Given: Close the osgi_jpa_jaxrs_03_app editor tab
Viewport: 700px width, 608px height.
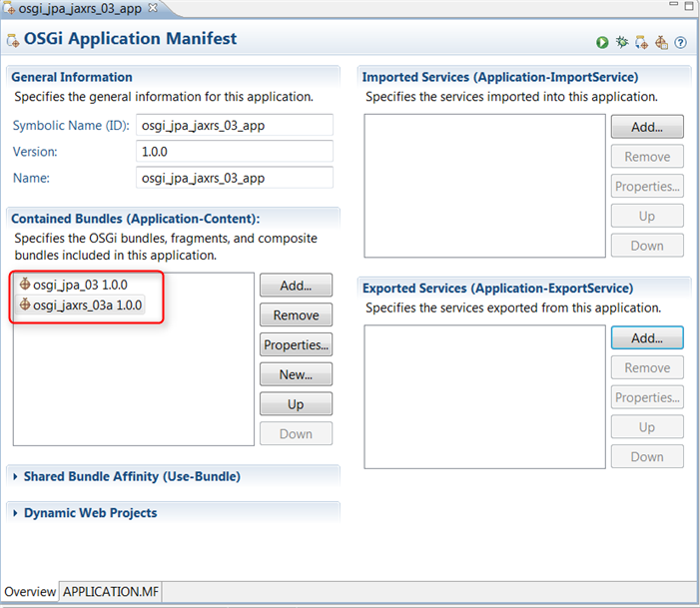Looking at the screenshot, I should click(153, 8).
